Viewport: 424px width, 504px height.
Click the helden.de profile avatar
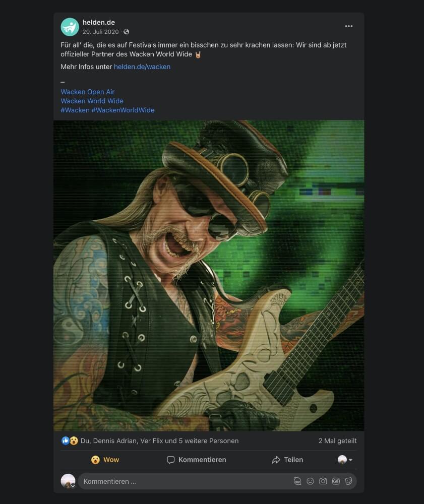pos(70,27)
